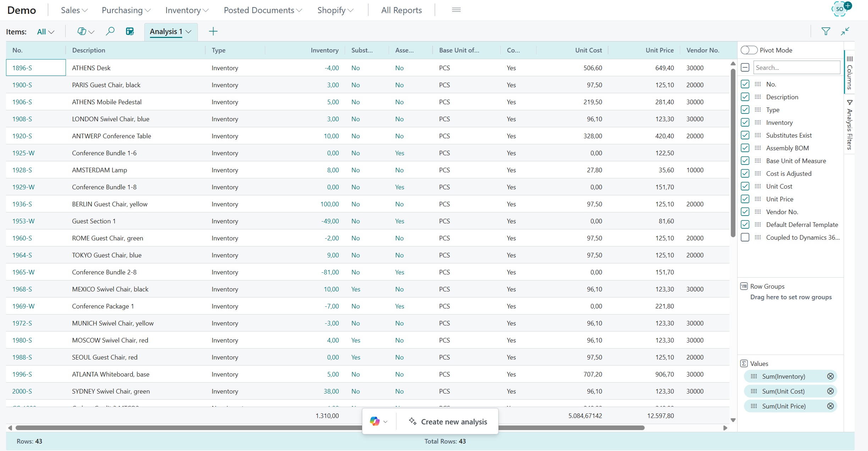Add a new analysis tab with plus icon
This screenshot has width=868, height=451.
coord(213,32)
